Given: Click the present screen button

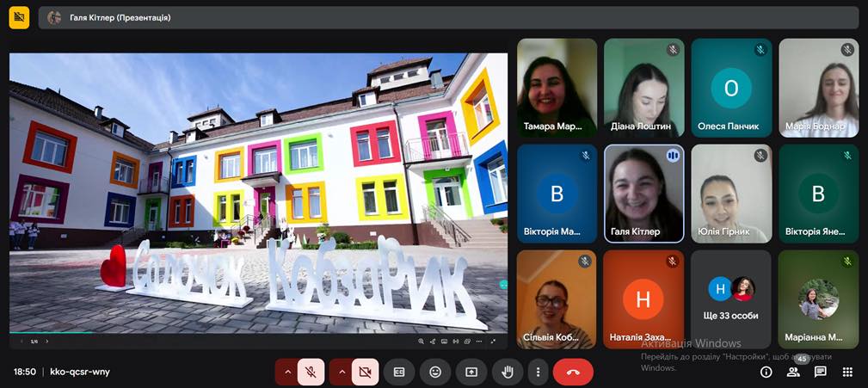Looking at the screenshot, I should click(x=471, y=372).
